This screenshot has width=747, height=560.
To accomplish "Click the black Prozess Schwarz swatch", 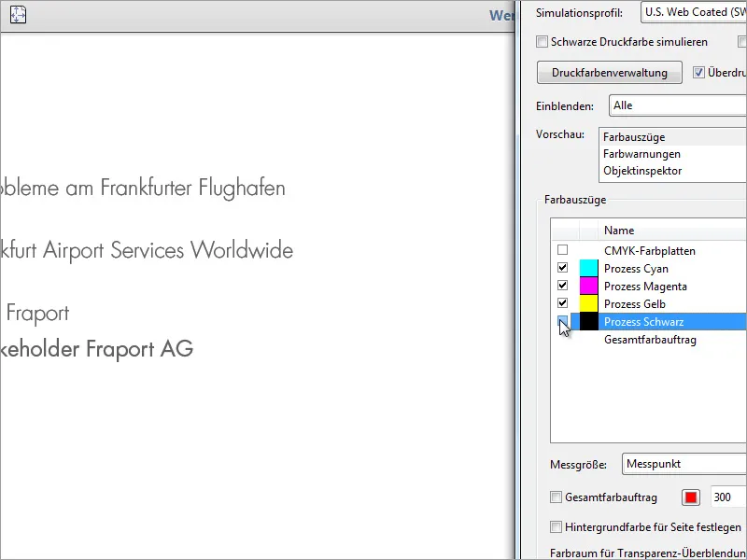I will click(x=589, y=321).
